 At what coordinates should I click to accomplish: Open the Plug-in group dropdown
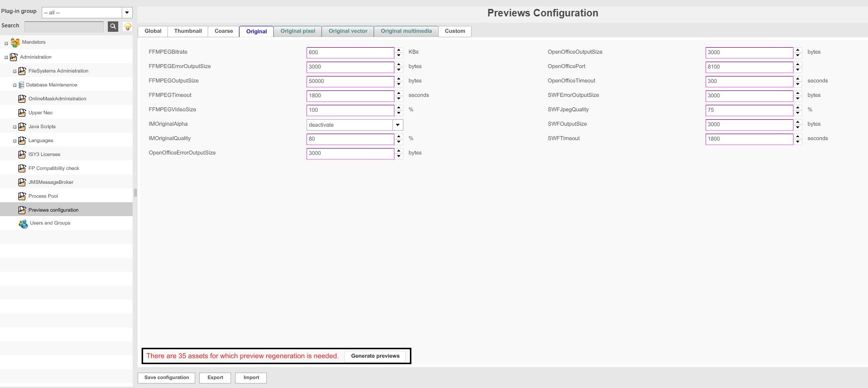coord(127,12)
